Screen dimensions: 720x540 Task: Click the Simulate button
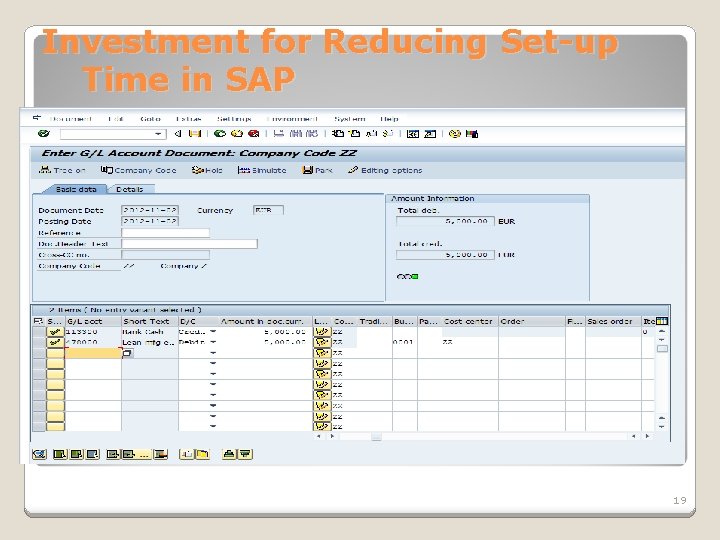point(262,170)
